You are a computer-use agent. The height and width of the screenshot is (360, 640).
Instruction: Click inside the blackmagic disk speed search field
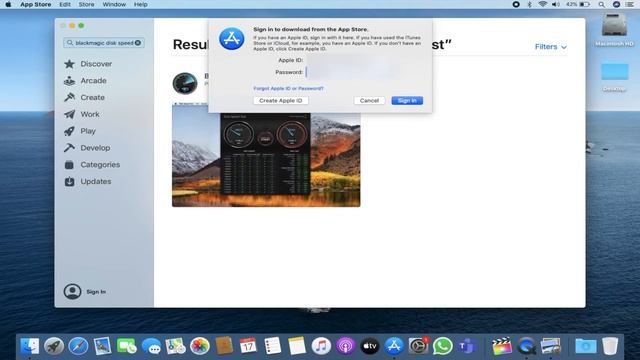[x=104, y=43]
